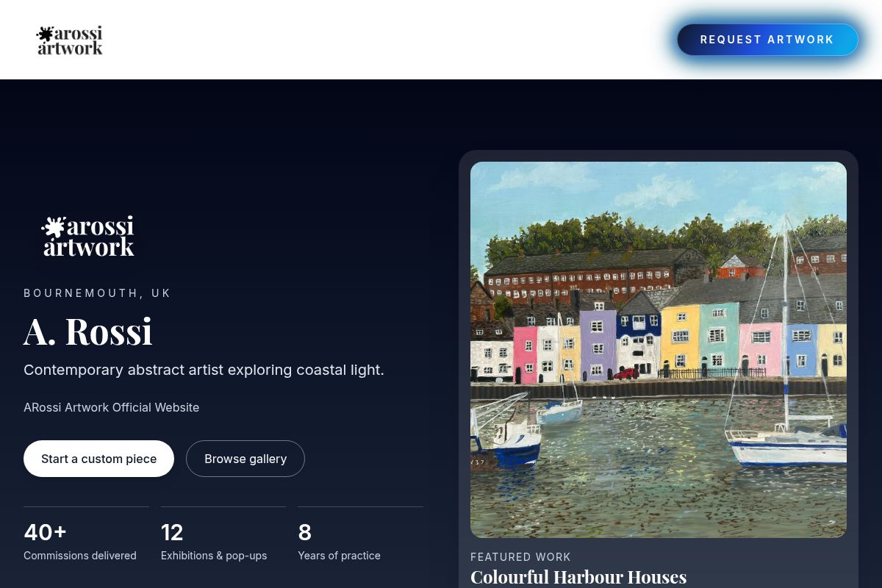Click ARossi Artwork Official Website text
882x588 pixels.
(111, 407)
